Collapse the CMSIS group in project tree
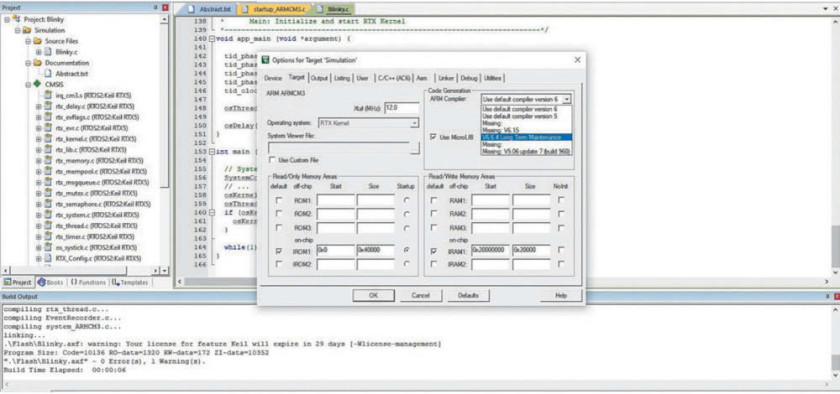 click(x=27, y=84)
